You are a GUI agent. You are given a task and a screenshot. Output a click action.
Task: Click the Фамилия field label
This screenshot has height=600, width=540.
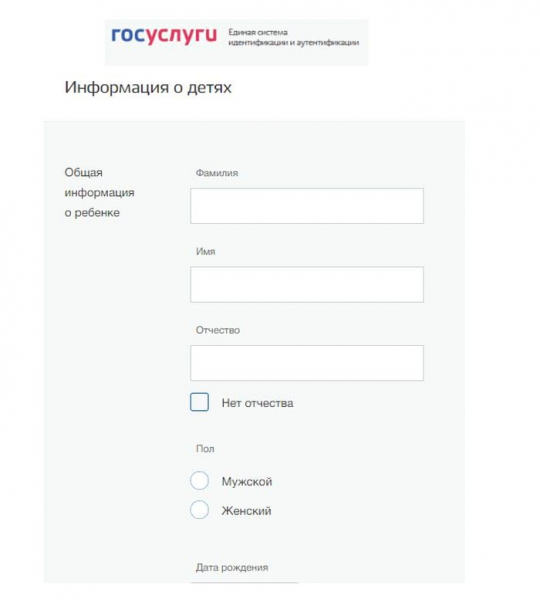pos(217,173)
